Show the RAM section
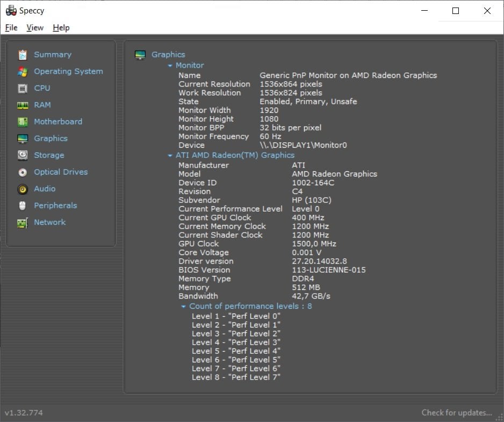 coord(42,105)
